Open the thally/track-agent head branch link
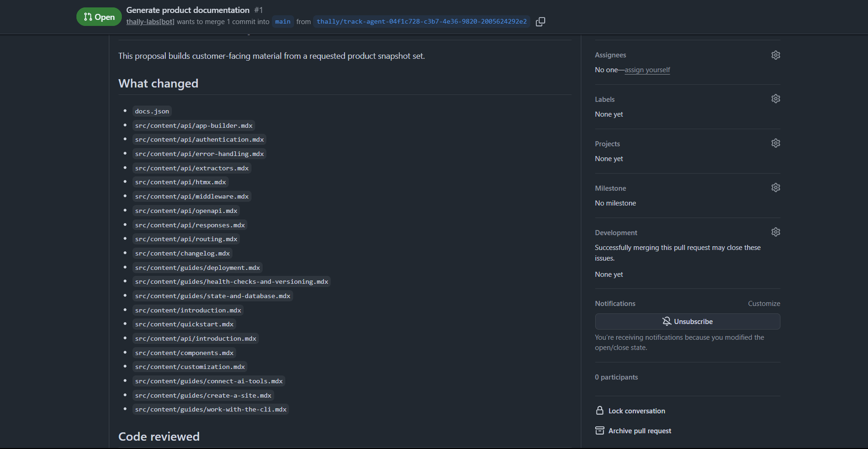Screen dimensions: 868x449 click(421, 22)
